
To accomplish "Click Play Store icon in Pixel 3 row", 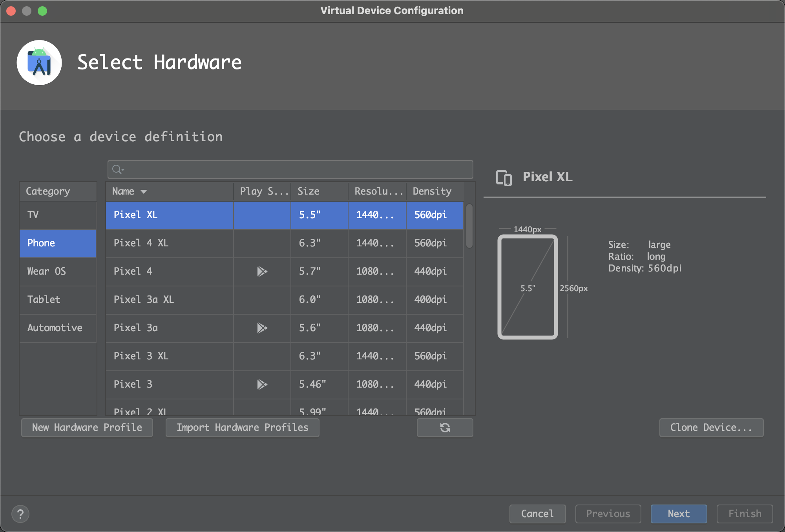I will coord(262,384).
